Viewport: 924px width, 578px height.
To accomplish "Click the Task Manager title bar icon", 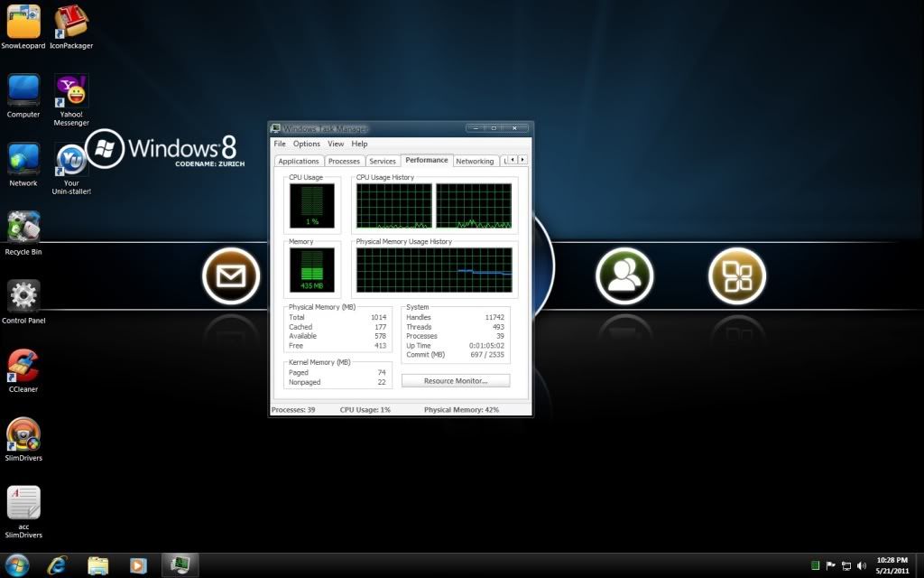I will click(275, 128).
